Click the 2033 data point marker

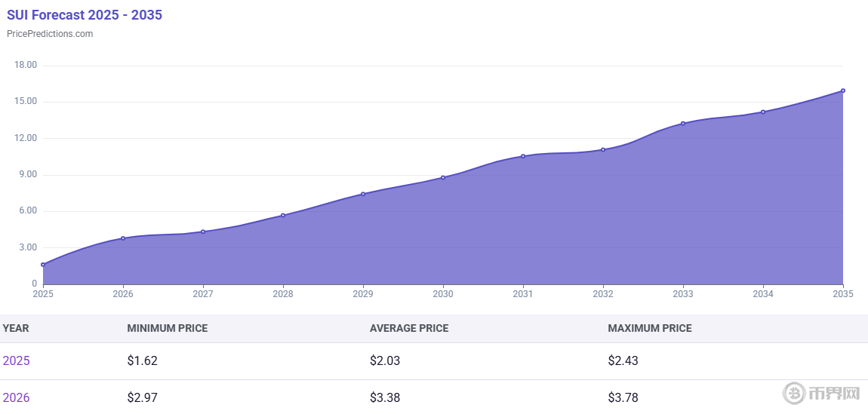click(x=683, y=124)
